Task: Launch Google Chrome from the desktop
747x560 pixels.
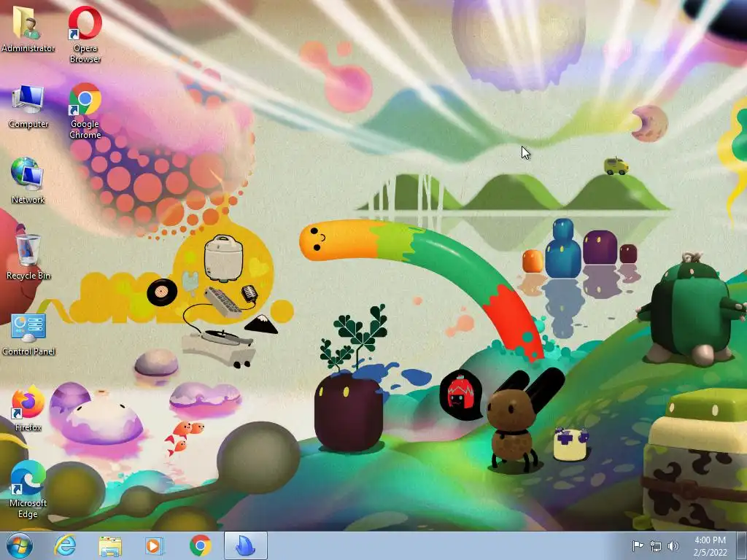Action: (85, 111)
